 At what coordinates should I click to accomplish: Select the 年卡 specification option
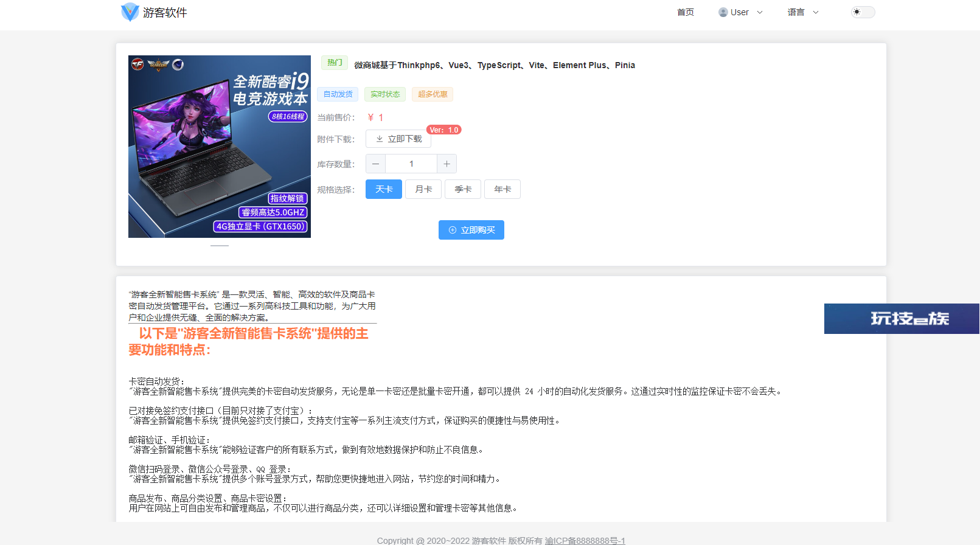coord(502,189)
